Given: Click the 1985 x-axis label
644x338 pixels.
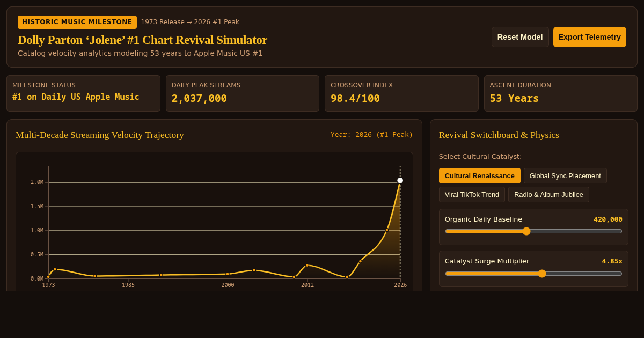Looking at the screenshot, I should tap(128, 285).
